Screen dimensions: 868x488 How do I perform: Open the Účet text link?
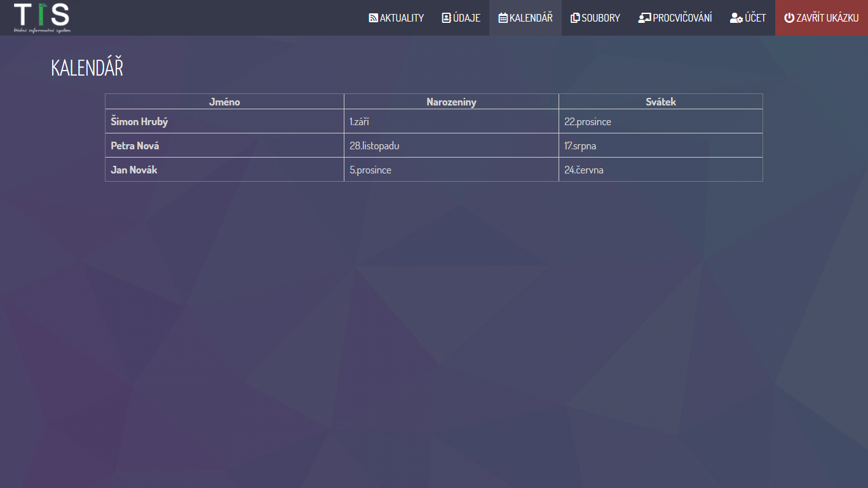click(756, 18)
